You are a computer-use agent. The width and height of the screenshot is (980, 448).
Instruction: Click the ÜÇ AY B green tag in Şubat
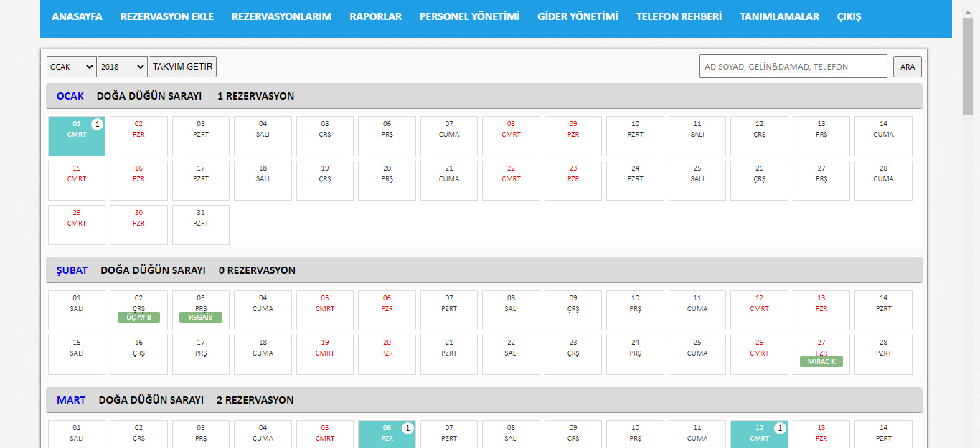click(138, 318)
